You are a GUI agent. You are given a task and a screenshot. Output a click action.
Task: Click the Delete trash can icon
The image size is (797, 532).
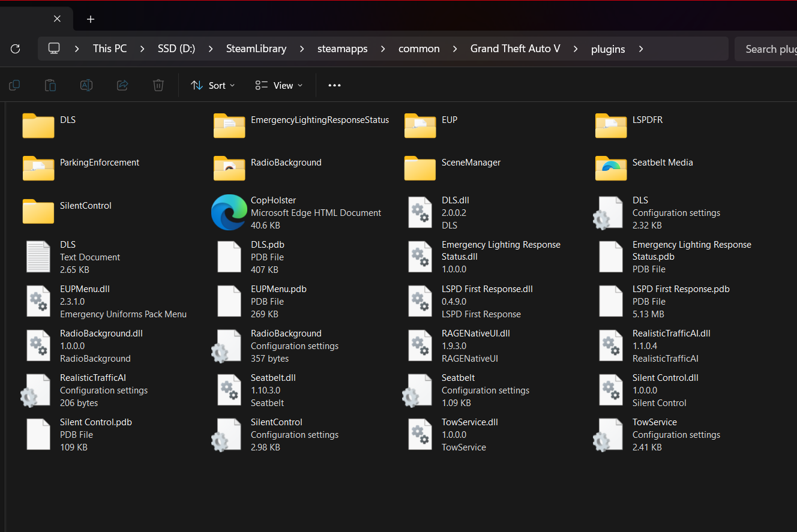(158, 85)
